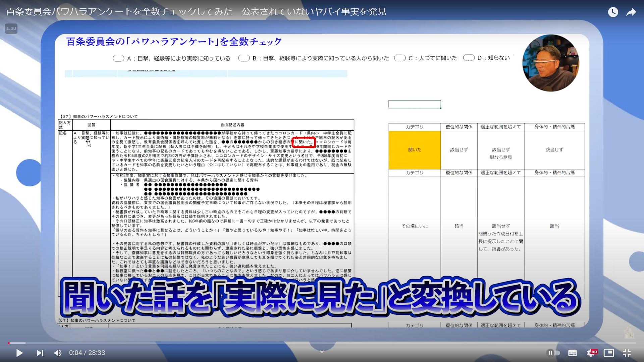
Task: Click the 0:04 / 28:33 time display
Action: tap(87, 353)
